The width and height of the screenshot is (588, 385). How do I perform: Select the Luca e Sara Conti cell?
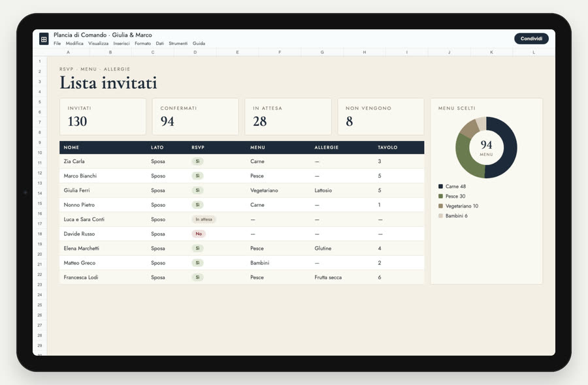click(84, 219)
